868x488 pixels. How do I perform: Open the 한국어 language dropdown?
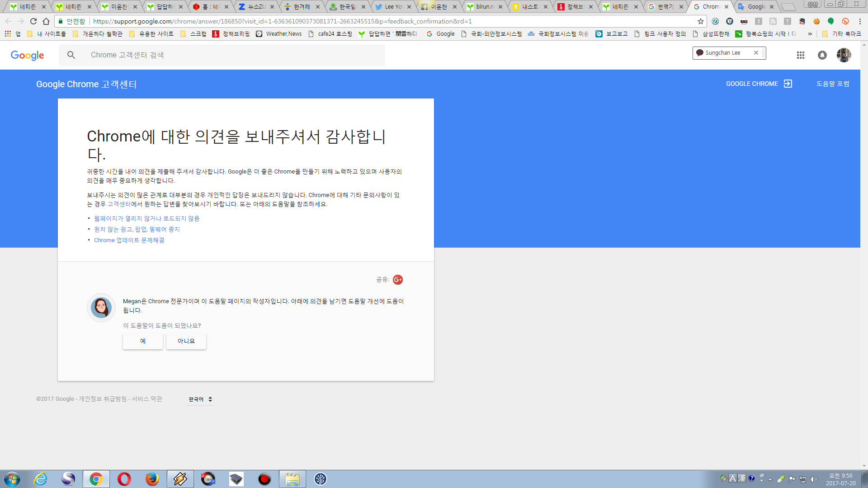point(200,399)
